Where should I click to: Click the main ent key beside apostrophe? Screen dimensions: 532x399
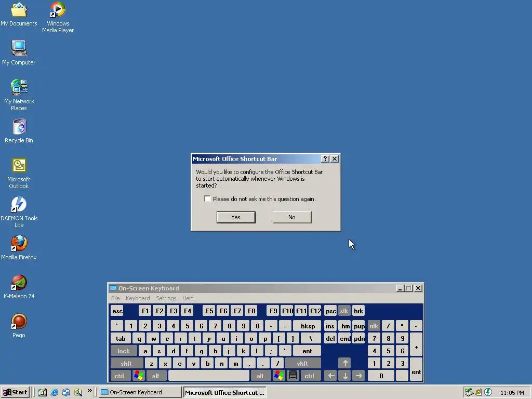pyautogui.click(x=307, y=351)
